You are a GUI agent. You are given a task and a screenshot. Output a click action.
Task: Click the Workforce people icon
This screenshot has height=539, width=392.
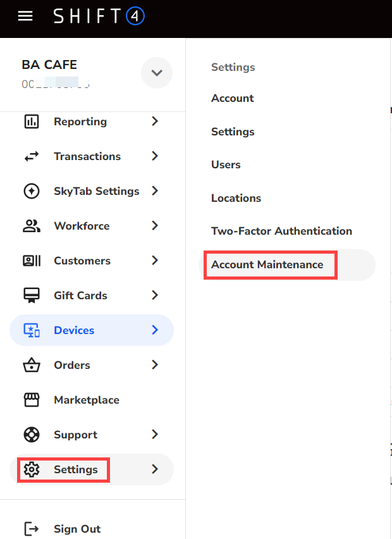31,226
